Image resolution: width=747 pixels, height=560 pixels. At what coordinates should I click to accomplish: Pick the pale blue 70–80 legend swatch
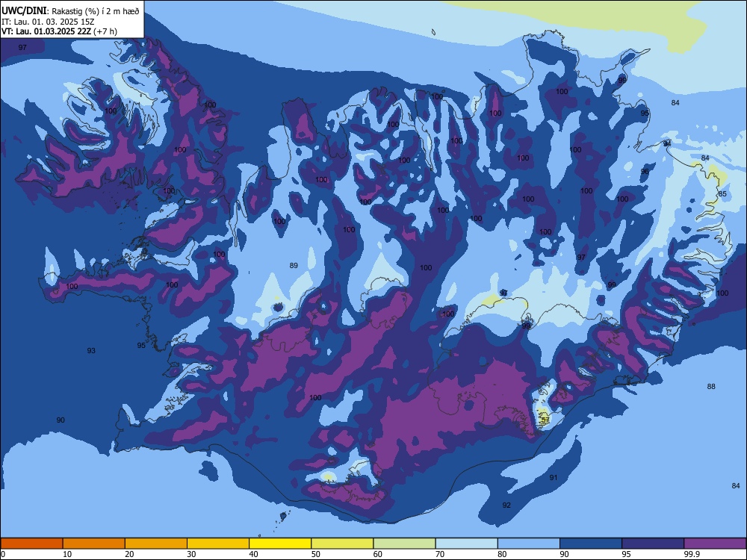(466, 544)
